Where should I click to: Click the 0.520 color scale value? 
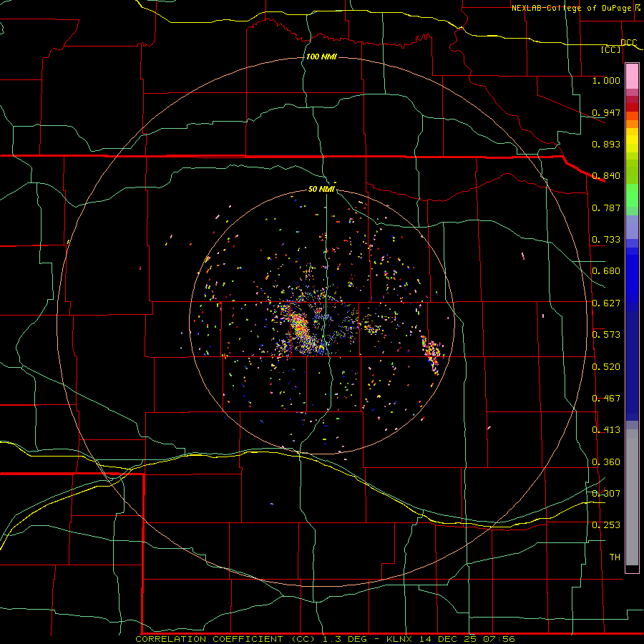(x=606, y=367)
